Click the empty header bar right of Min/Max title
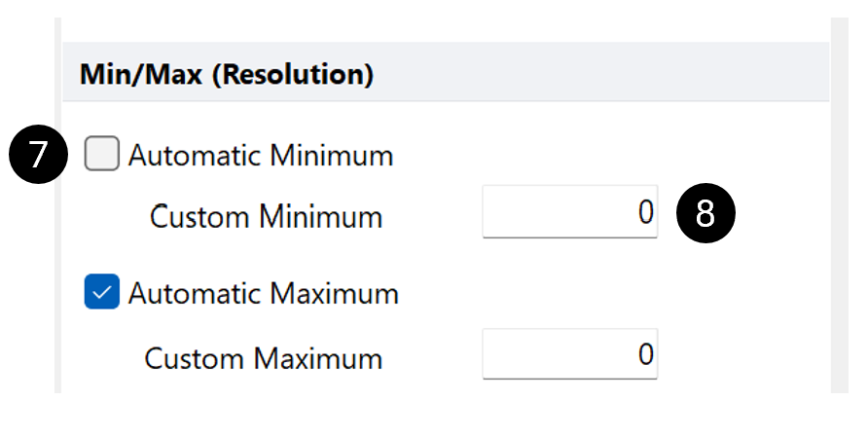The image size is (868, 438). click(603, 75)
